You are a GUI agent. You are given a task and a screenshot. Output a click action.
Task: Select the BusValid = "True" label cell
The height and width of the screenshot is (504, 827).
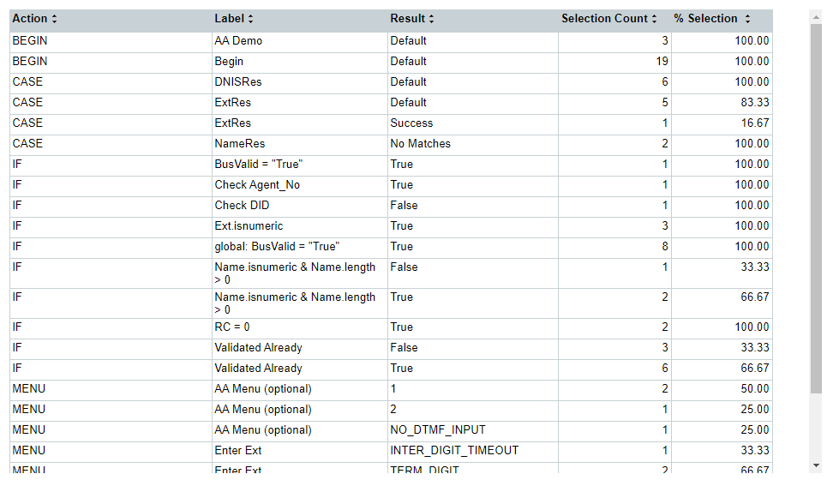point(300,165)
